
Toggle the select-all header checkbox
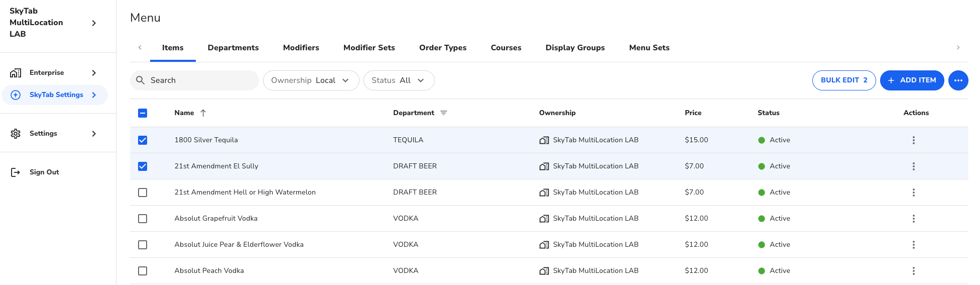pos(143,113)
